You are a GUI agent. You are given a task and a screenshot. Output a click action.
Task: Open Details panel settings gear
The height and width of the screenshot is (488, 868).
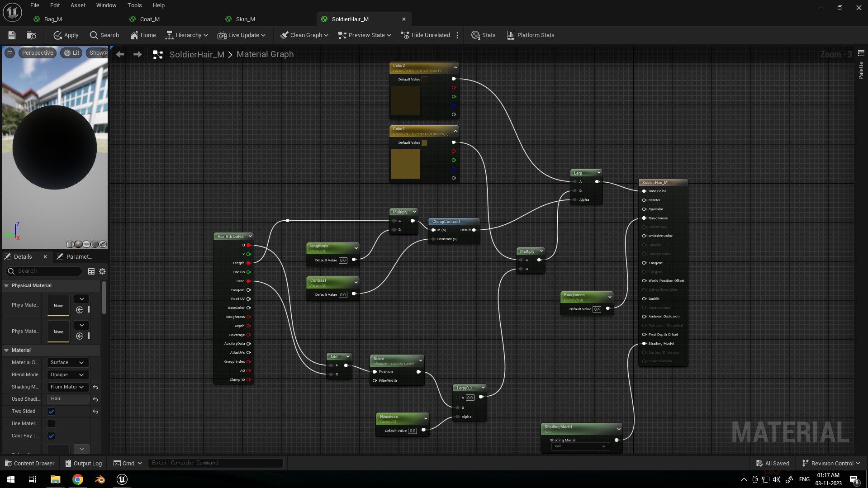coord(102,271)
